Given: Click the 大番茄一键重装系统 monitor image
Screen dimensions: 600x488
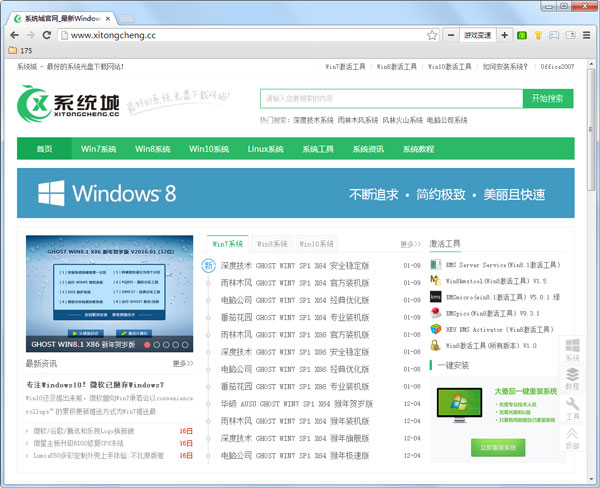Looking at the screenshot, I should click(x=460, y=405).
